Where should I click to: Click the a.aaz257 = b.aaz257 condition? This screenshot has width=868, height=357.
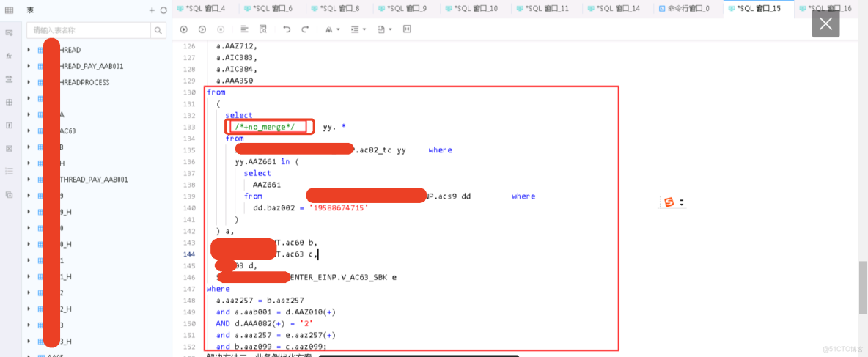(x=260, y=301)
